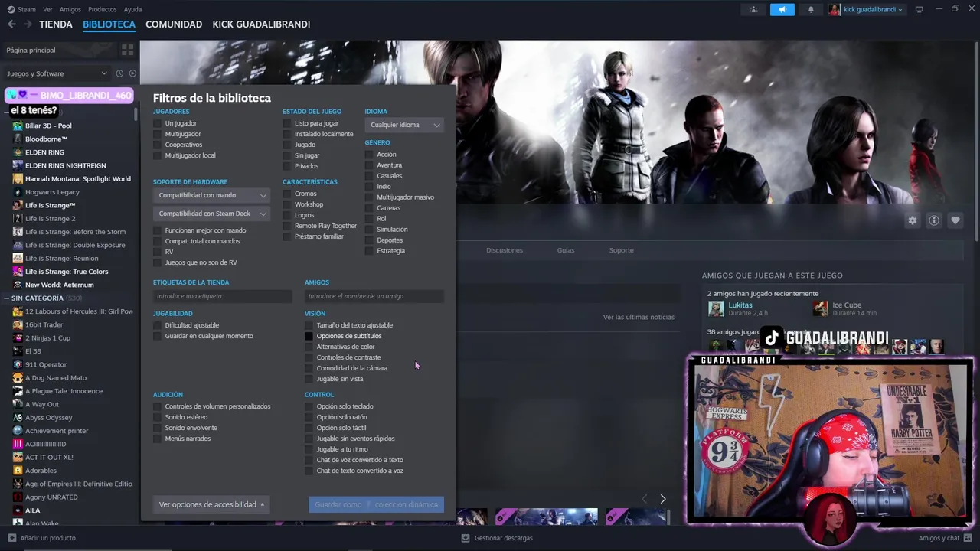
Task: Click the ready-to-play filter icon
Action: click(x=132, y=73)
